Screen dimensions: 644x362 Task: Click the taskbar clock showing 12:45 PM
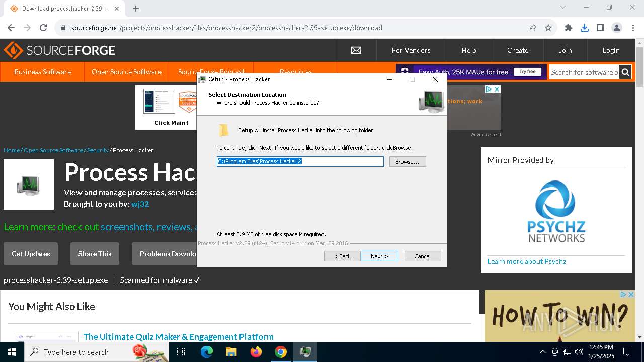[601, 352]
